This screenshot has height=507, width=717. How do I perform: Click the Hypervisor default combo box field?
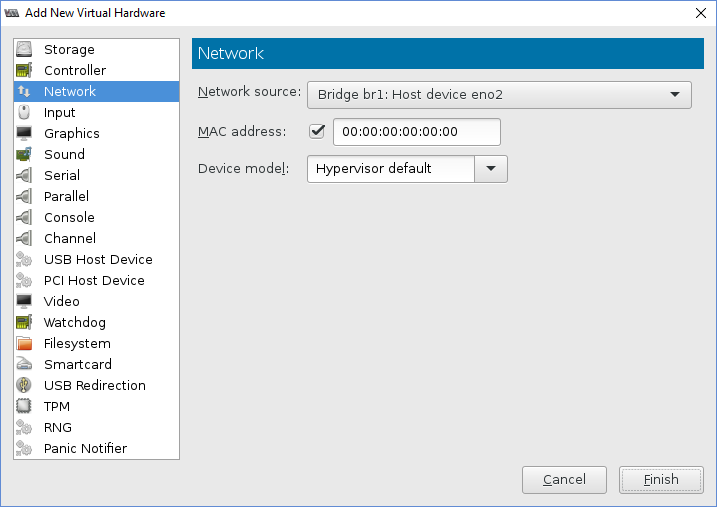coord(390,168)
